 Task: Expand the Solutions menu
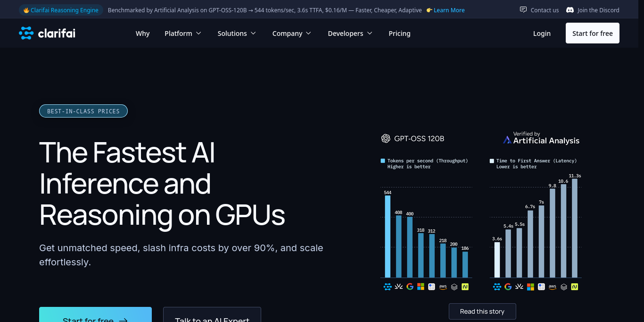point(237,33)
